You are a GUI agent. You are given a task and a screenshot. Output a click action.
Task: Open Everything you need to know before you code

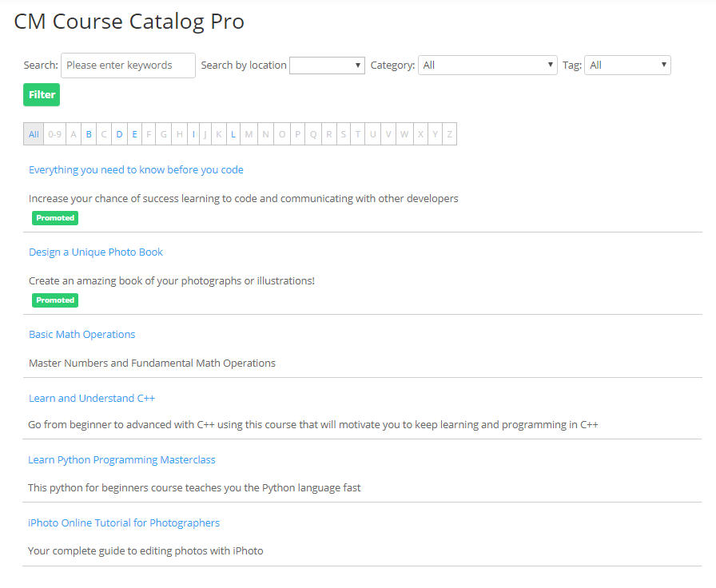click(136, 170)
